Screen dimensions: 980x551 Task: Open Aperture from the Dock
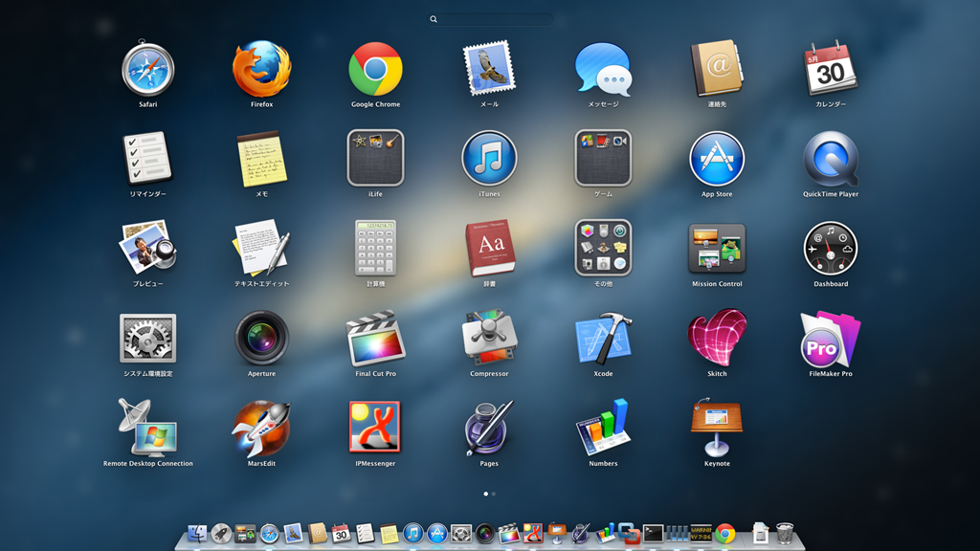485,534
